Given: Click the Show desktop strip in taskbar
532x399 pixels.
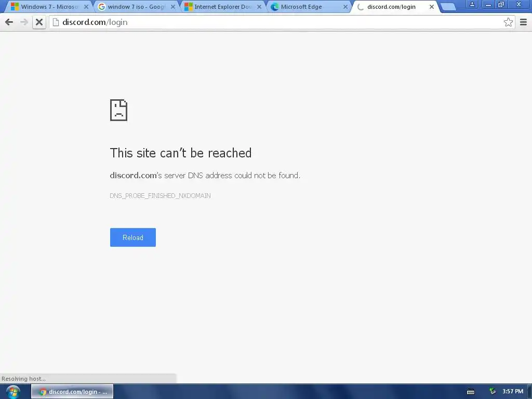Looking at the screenshot, I should click(529, 392).
